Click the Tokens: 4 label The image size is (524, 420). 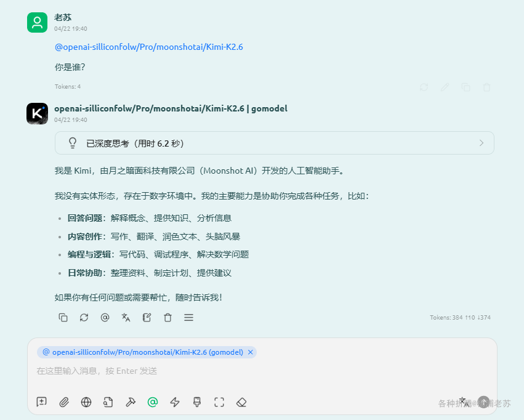point(68,87)
